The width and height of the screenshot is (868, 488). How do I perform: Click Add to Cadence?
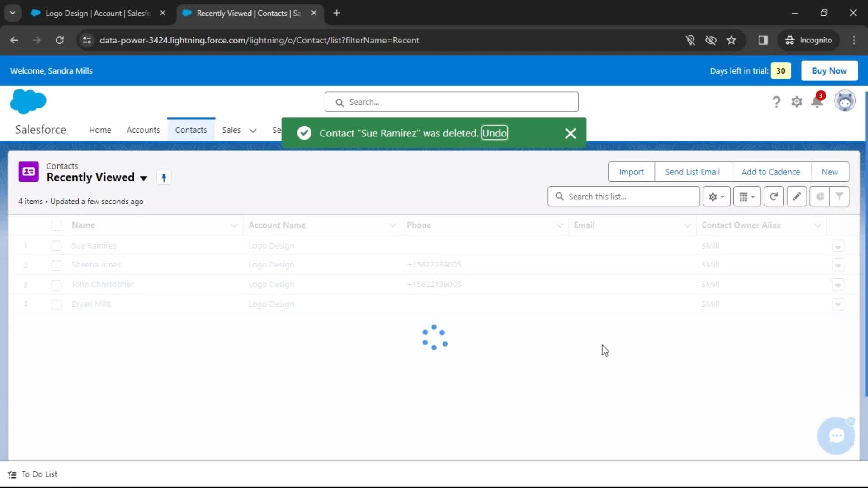(x=770, y=172)
